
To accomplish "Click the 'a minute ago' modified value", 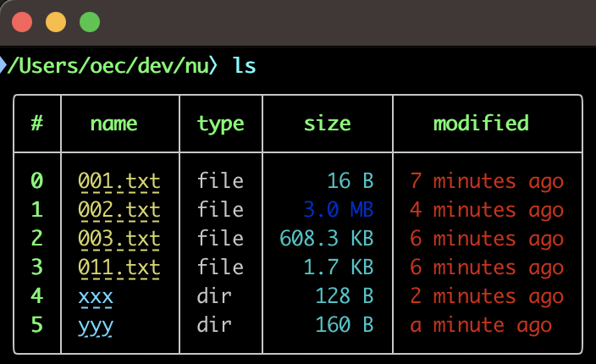I will tap(481, 326).
